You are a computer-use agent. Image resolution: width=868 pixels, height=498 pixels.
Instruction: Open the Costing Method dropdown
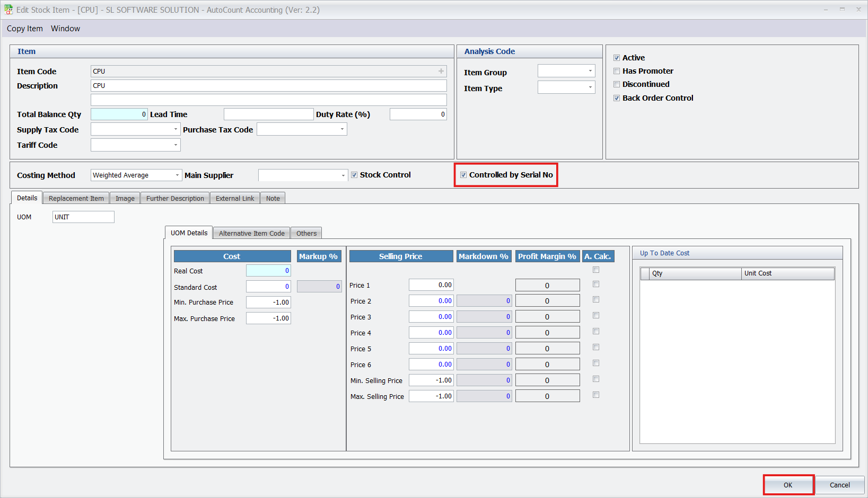click(177, 175)
